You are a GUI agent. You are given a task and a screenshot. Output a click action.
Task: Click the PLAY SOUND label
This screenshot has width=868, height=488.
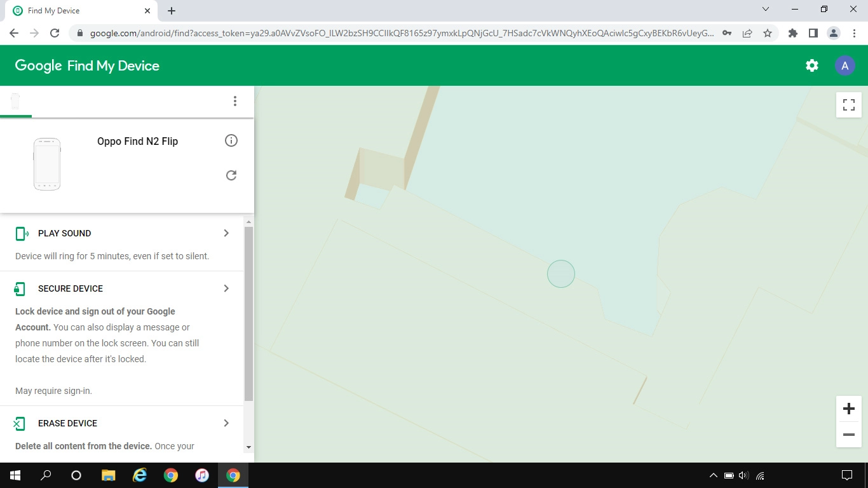(64, 233)
